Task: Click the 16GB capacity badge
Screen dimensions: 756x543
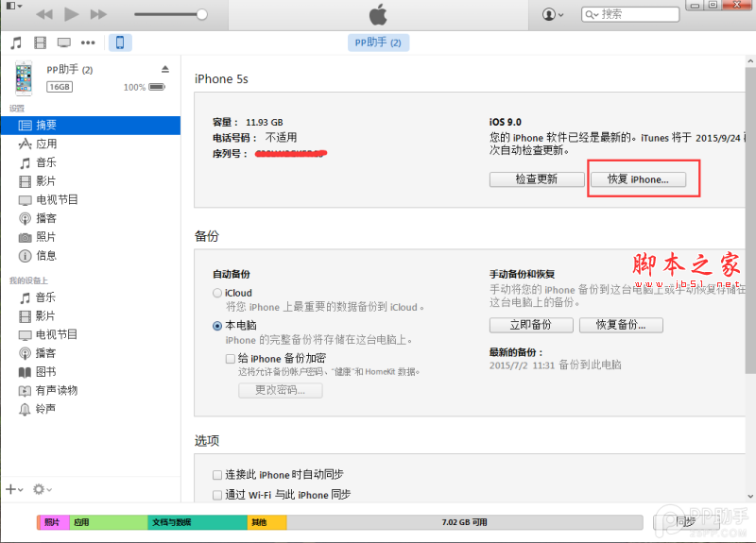Action: 60,87
